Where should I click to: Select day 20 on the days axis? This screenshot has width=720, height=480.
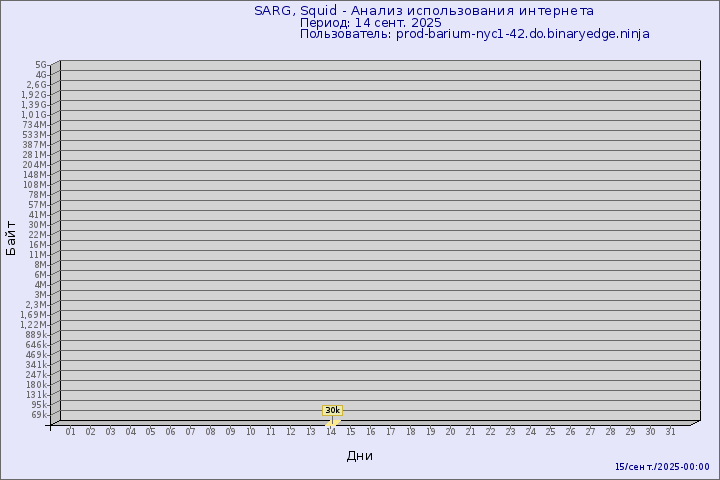coord(450,432)
